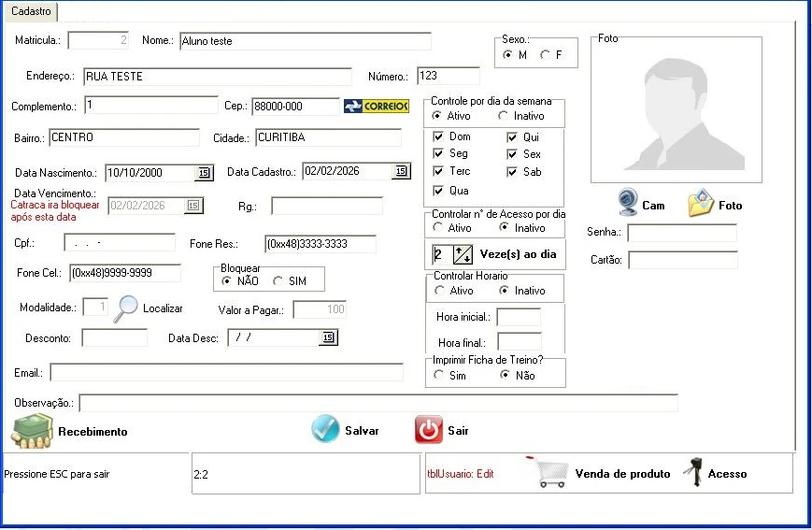Viewport: 812px width, 530px height.
Task: Toggle the Sab checkbox
Action: point(512,172)
